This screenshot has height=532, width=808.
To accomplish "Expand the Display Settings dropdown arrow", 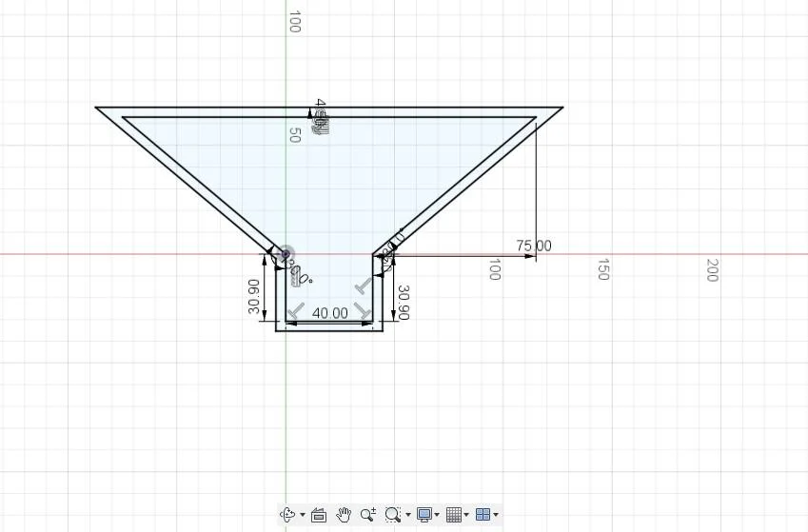I will click(437, 515).
